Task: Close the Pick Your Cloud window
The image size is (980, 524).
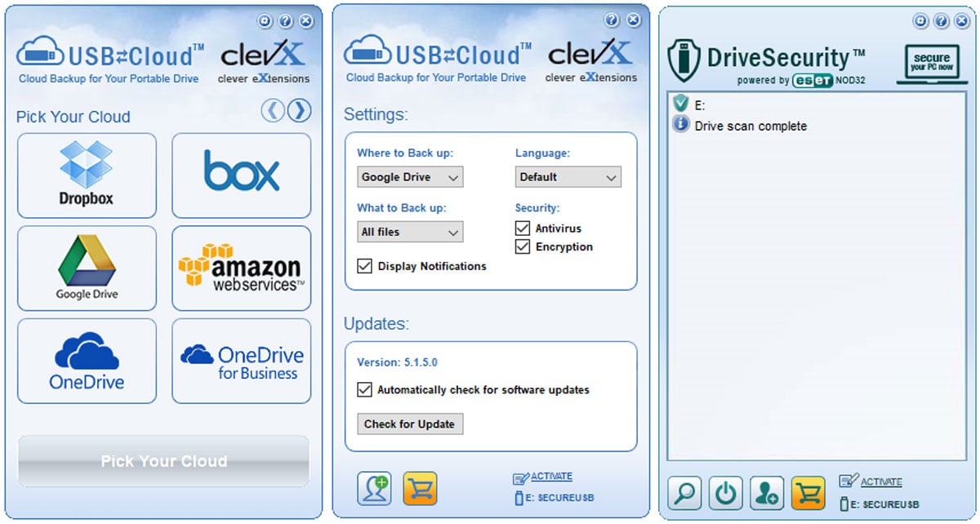Action: coord(306,20)
